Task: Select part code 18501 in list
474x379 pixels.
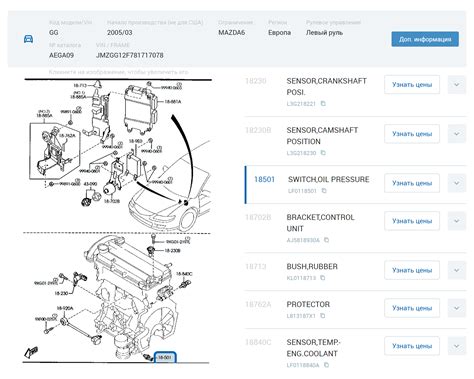Action: pyautogui.click(x=264, y=179)
